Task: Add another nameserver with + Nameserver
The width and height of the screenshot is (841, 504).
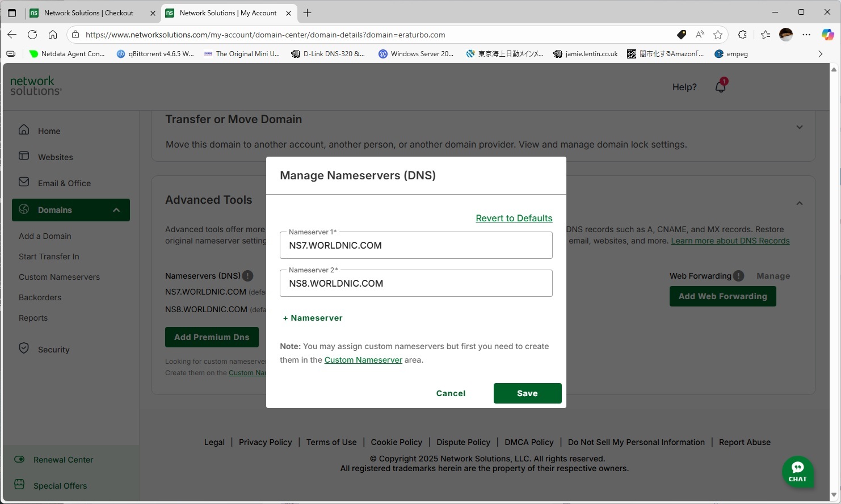Action: tap(313, 318)
